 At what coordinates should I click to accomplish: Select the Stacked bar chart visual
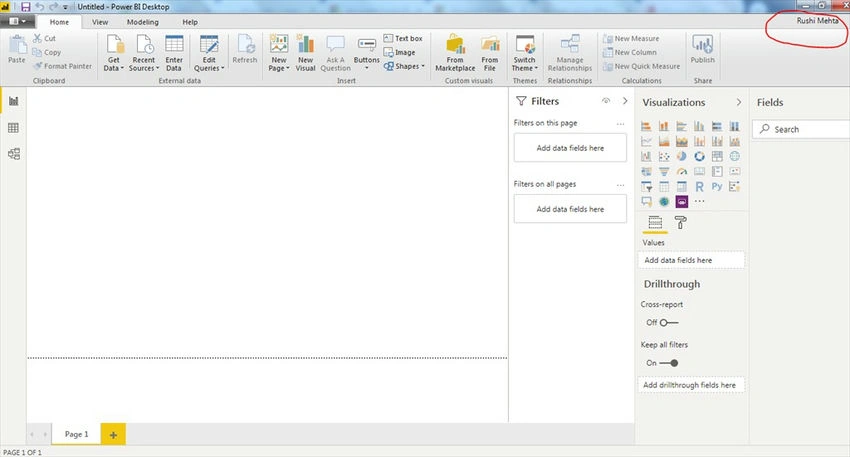click(646, 126)
